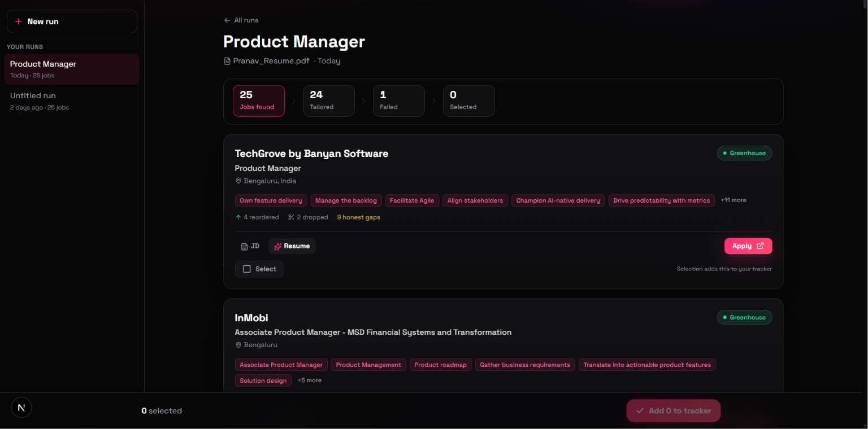Click the document icon in JD tab
Viewport: 868px width, 429px height.
244,246
